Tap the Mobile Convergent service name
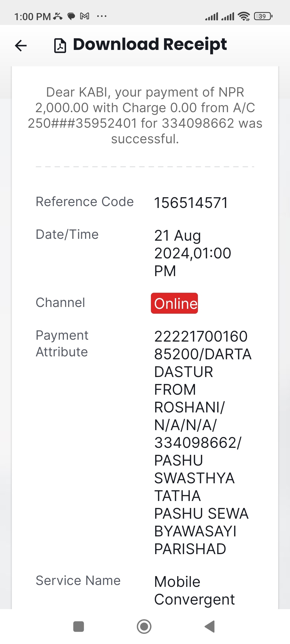This screenshot has width=290, height=644. click(194, 590)
